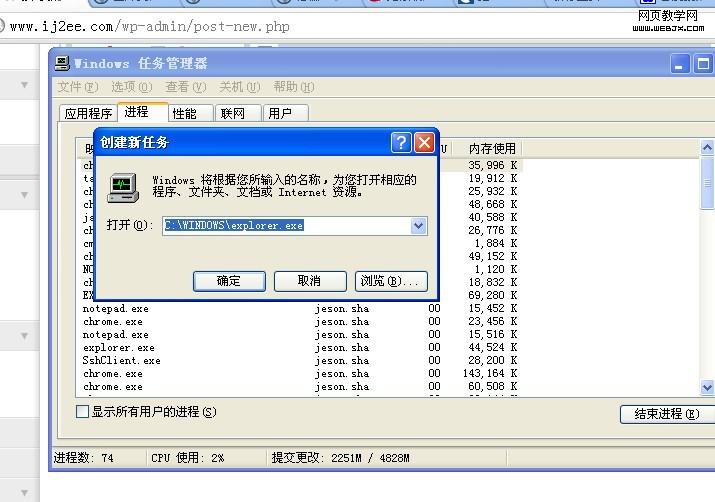Enable 显示所有用户的进程 checkbox
This screenshot has width=715, height=502.
click(x=83, y=412)
